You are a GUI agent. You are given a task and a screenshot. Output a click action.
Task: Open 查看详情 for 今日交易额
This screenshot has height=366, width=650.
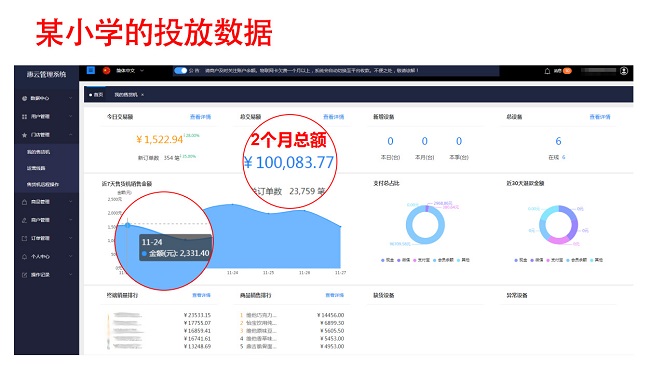click(x=200, y=117)
